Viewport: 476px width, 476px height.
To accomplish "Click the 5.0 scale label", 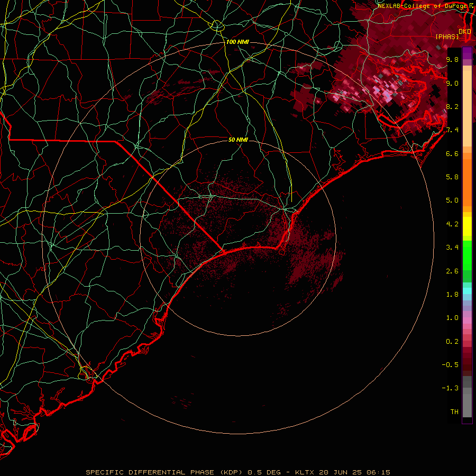I will pyautogui.click(x=452, y=200).
